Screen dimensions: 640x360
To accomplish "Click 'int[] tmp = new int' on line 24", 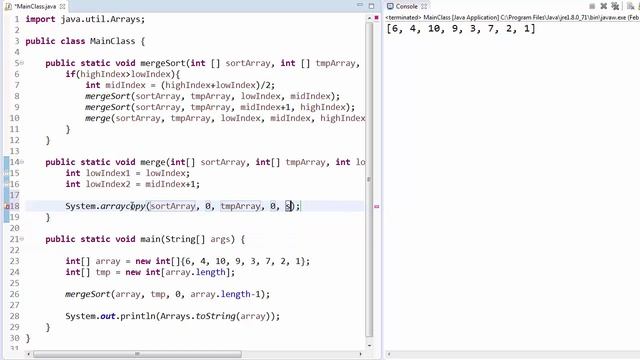I will [x=113, y=272].
